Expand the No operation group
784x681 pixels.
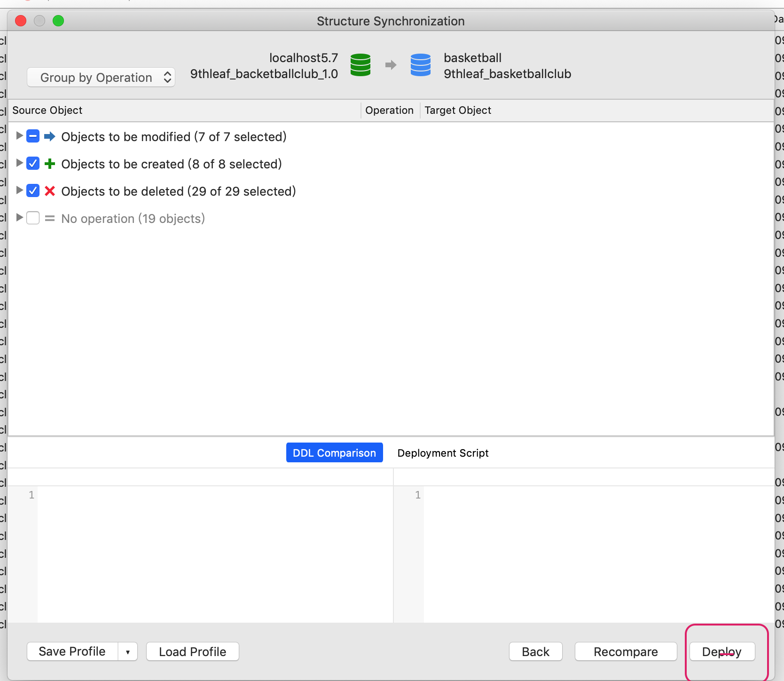click(x=19, y=218)
